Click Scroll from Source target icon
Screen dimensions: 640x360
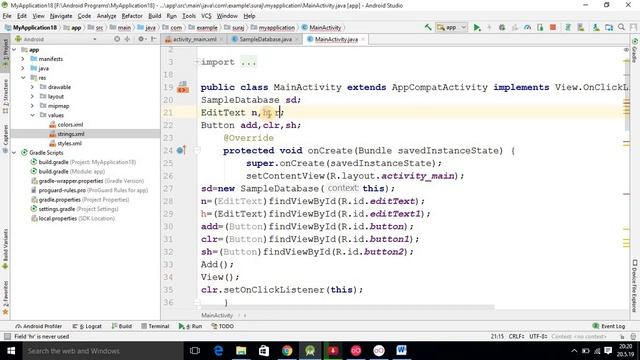coord(117,39)
